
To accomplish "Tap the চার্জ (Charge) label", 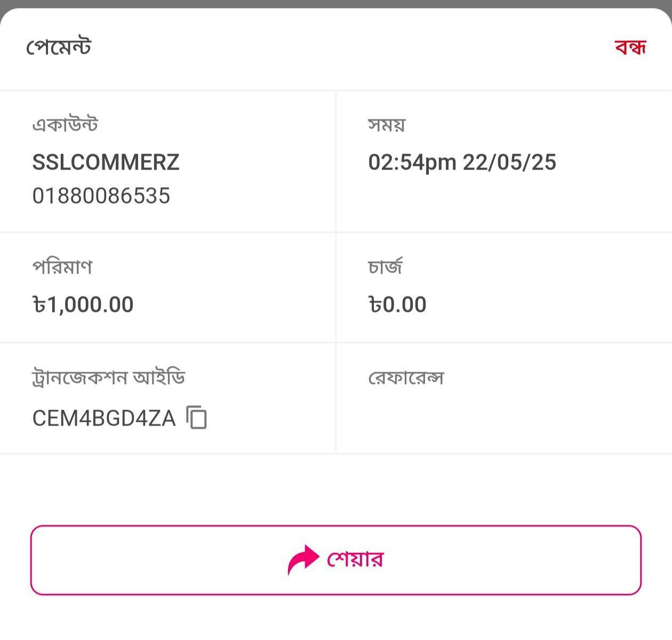I will [385, 266].
